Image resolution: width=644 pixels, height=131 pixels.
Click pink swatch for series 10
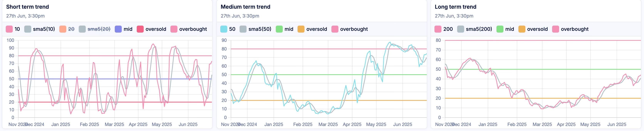[x=9, y=29]
